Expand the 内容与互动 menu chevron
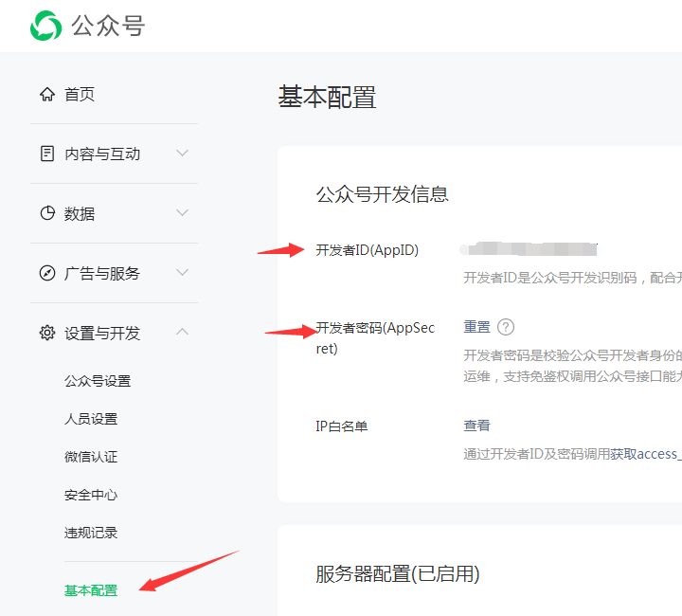Image resolution: width=682 pixels, height=616 pixels. pos(183,154)
